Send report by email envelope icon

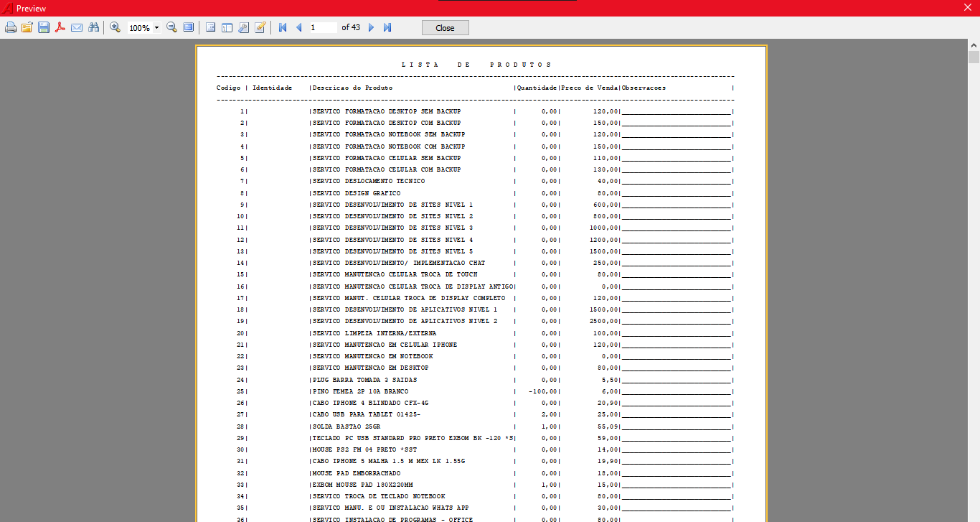(77, 27)
